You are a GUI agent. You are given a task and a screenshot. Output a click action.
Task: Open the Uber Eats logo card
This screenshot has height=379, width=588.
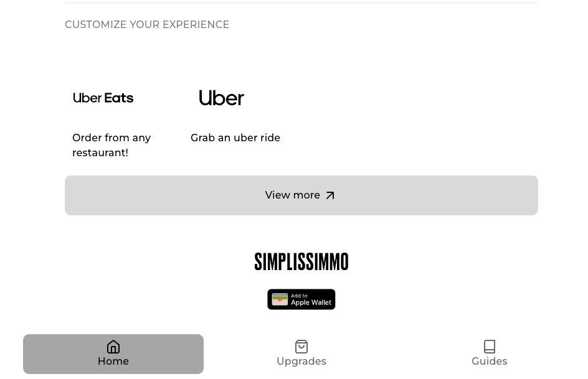tap(103, 98)
